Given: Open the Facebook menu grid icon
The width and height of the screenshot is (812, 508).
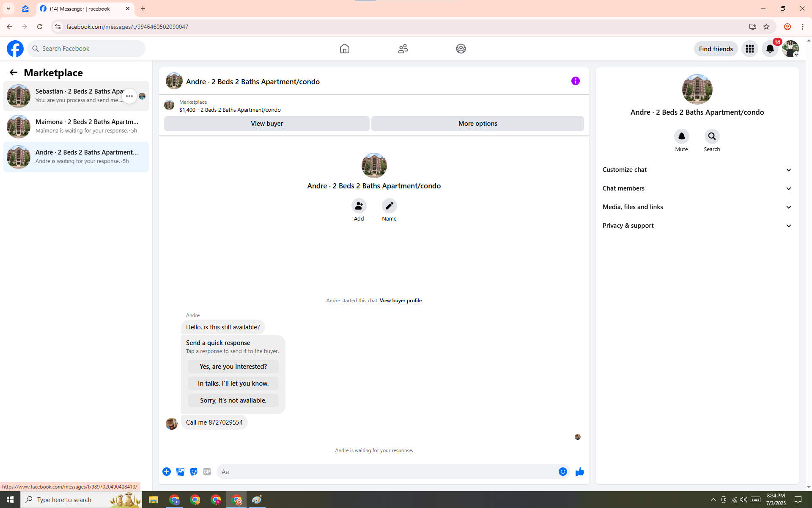Looking at the screenshot, I should [x=749, y=49].
